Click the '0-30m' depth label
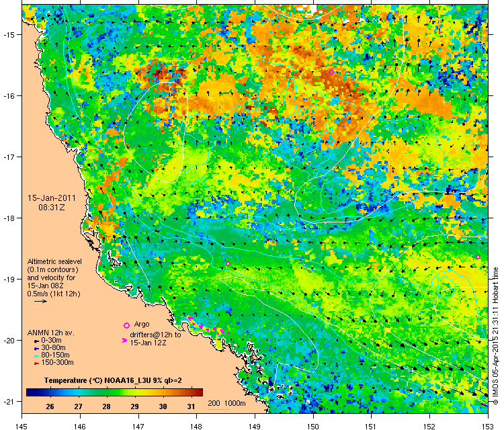 coord(52,341)
